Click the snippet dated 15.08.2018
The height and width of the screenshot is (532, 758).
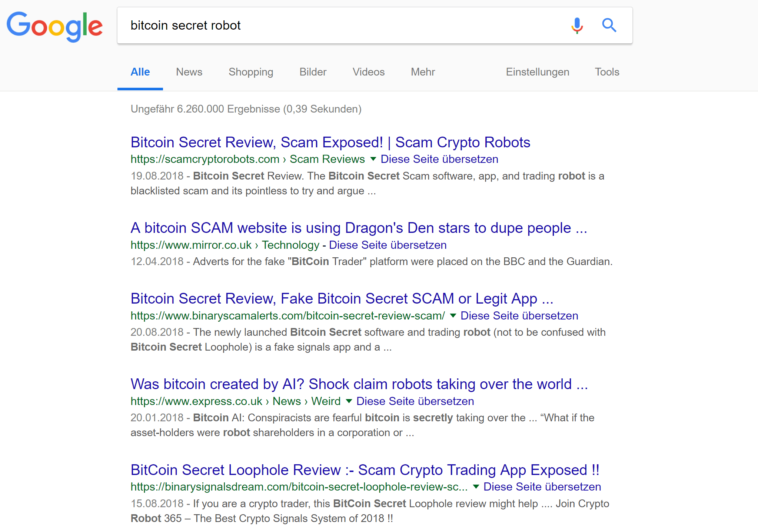(x=370, y=511)
